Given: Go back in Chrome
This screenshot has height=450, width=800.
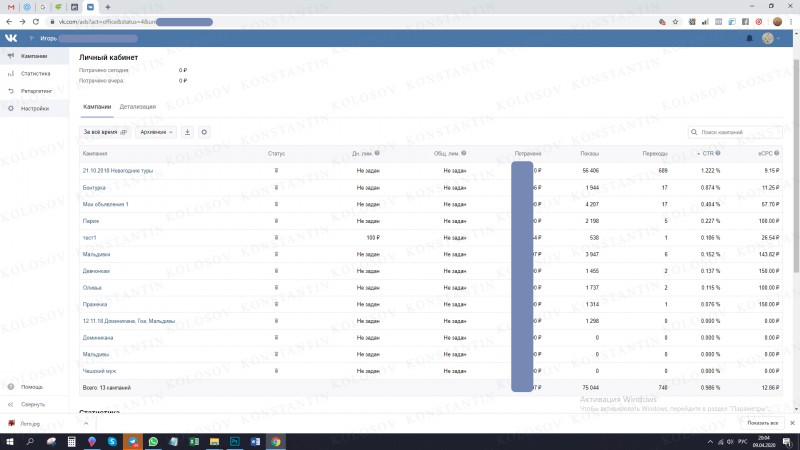Looking at the screenshot, I should click(9, 21).
